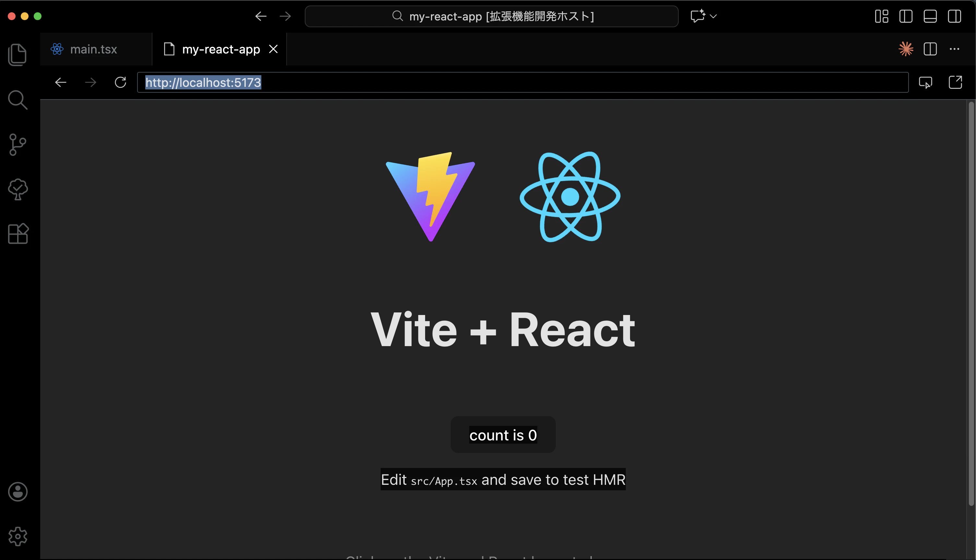Screen dimensions: 976x560
Task: Toggle the bottom panel visibility
Action: click(930, 16)
